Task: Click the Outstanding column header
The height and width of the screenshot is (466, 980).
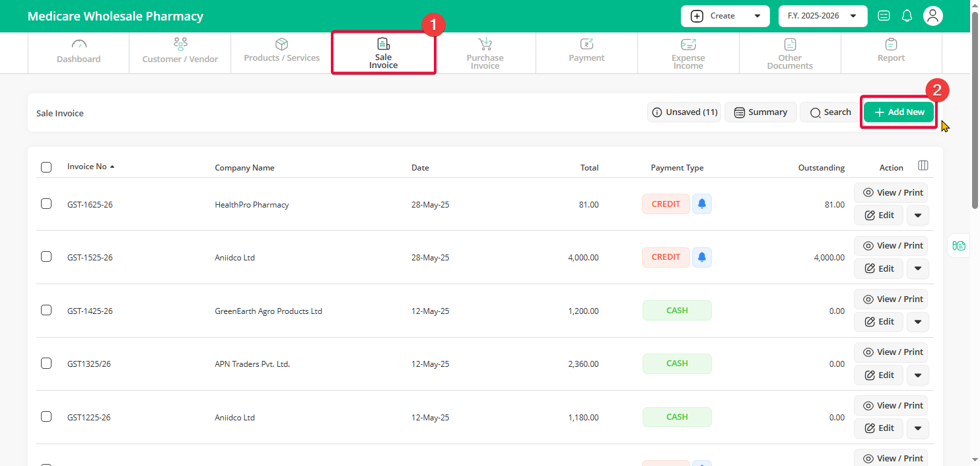Action: [x=821, y=168]
